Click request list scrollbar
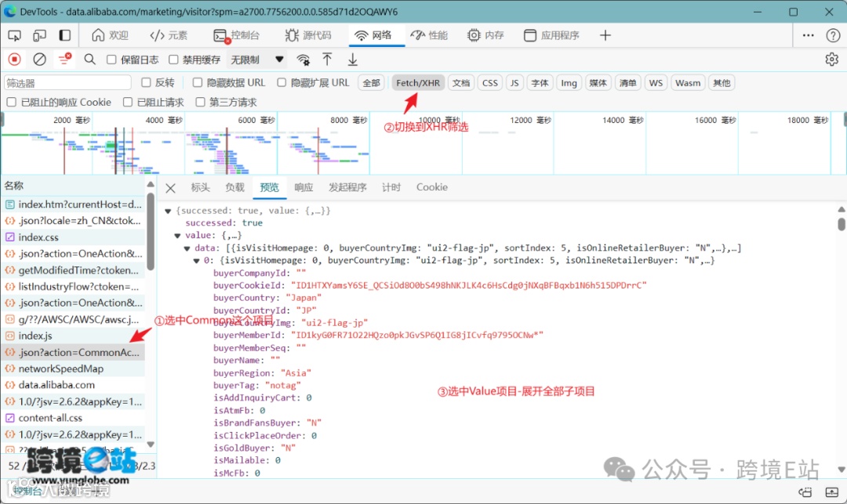 (151, 232)
